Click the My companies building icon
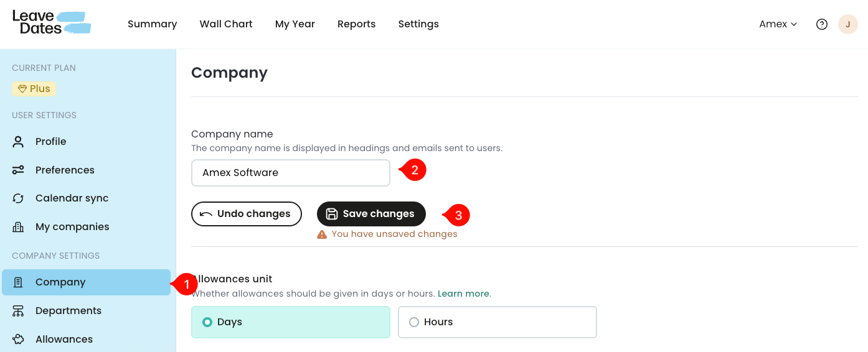868x352 pixels. (18, 227)
